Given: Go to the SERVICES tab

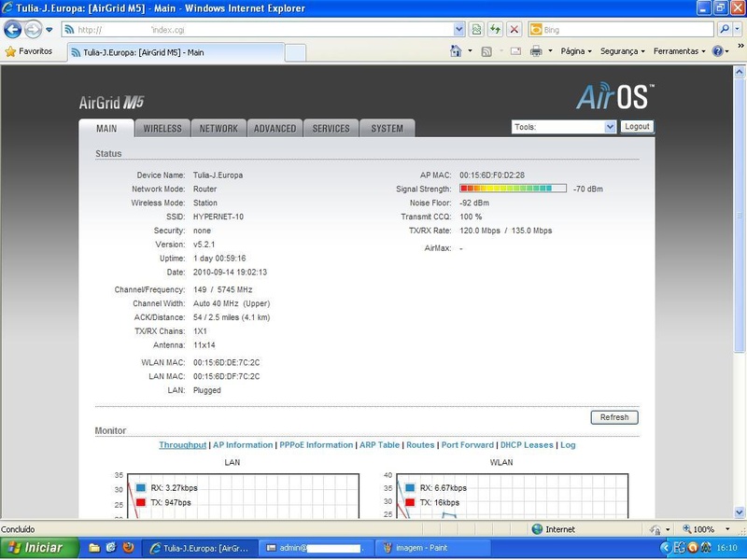Looking at the screenshot, I should [x=331, y=129].
